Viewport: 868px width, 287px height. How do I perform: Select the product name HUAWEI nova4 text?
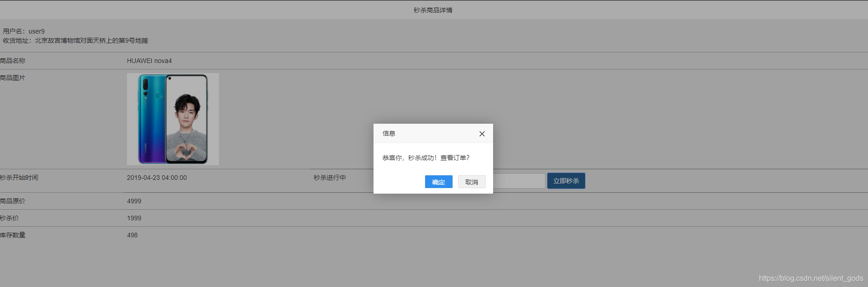click(x=149, y=61)
